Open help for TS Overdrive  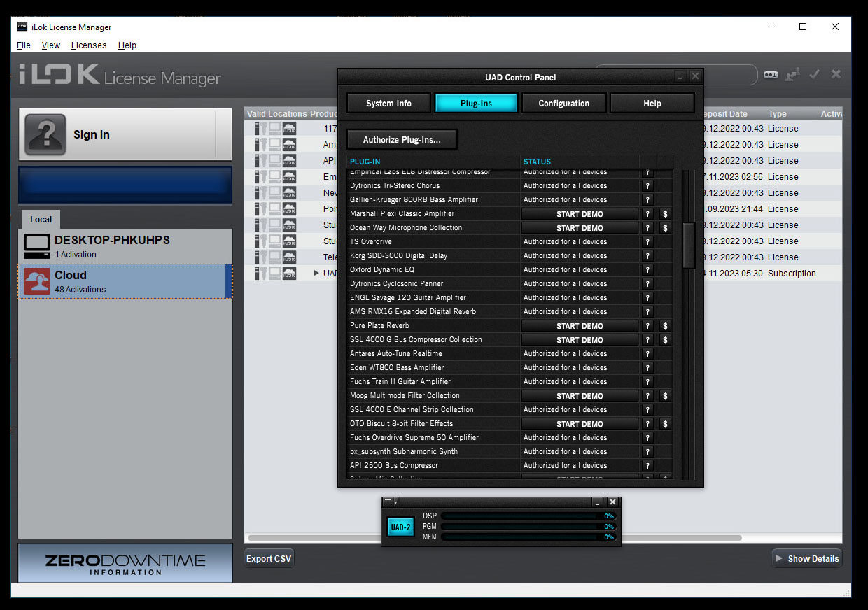click(x=647, y=242)
